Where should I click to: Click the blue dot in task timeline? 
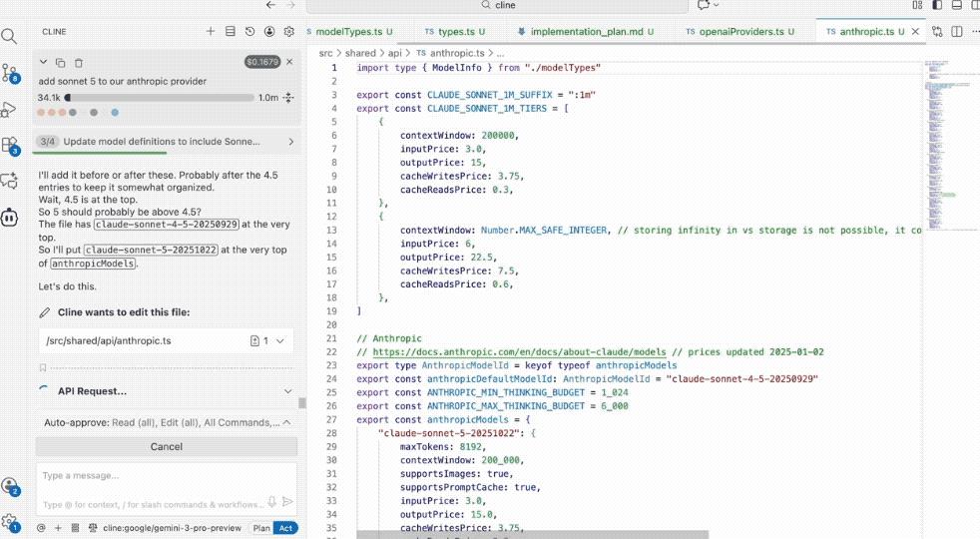tap(115, 113)
